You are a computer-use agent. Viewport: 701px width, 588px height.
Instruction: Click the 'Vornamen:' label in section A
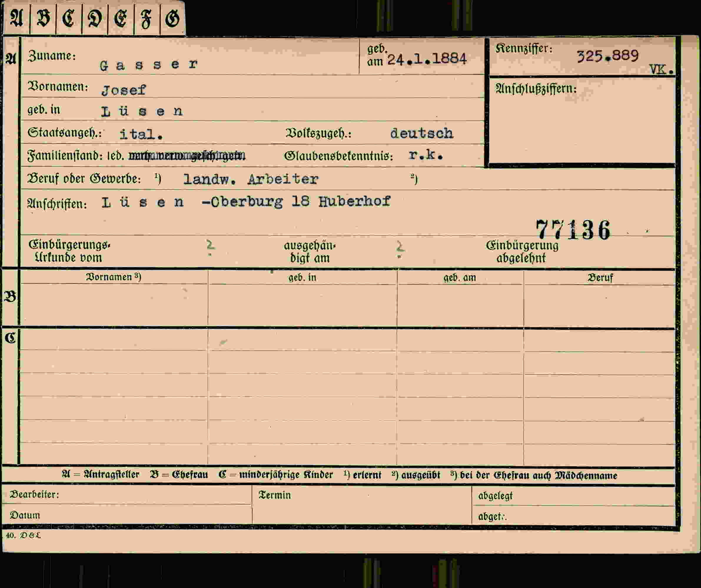point(58,87)
